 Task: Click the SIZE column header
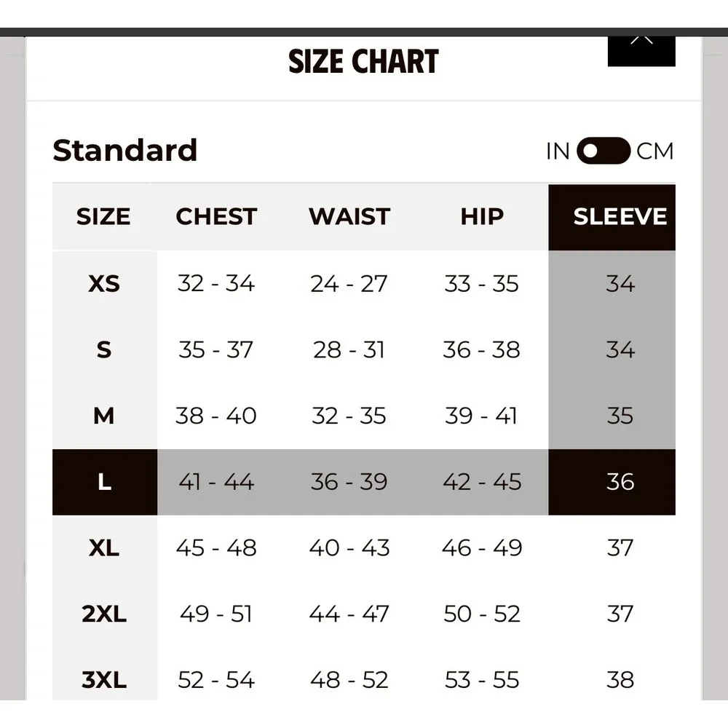[103, 217]
